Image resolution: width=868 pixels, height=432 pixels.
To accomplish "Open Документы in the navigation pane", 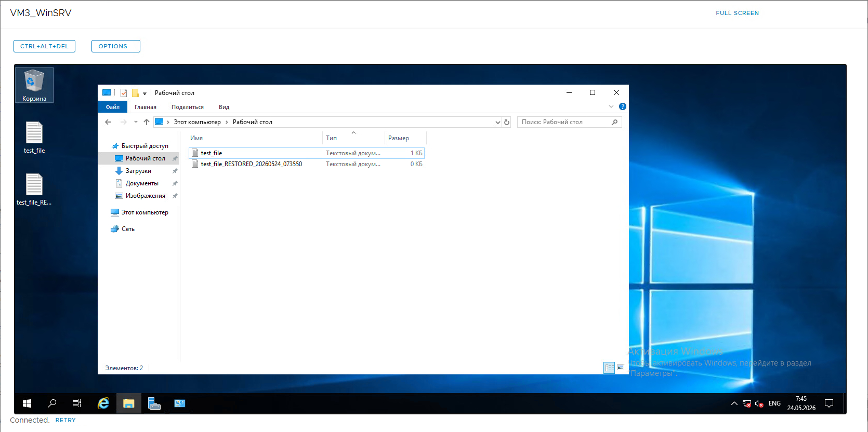I will click(x=142, y=183).
